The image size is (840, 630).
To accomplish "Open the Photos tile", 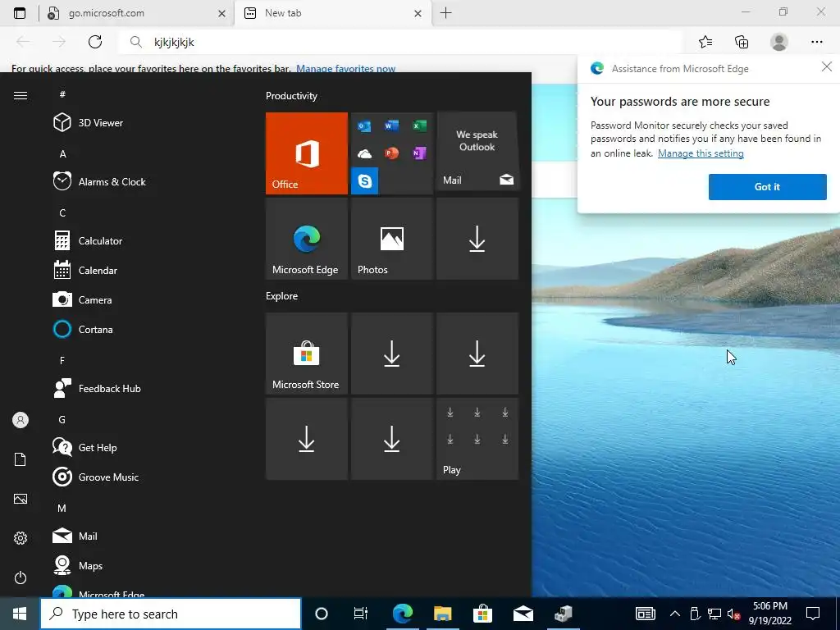I will pos(391,239).
